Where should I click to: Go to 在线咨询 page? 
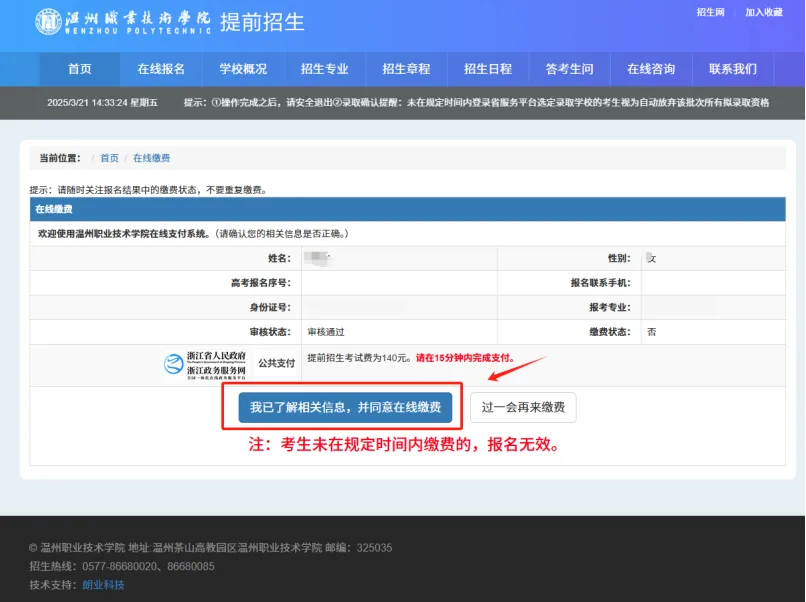tap(651, 69)
